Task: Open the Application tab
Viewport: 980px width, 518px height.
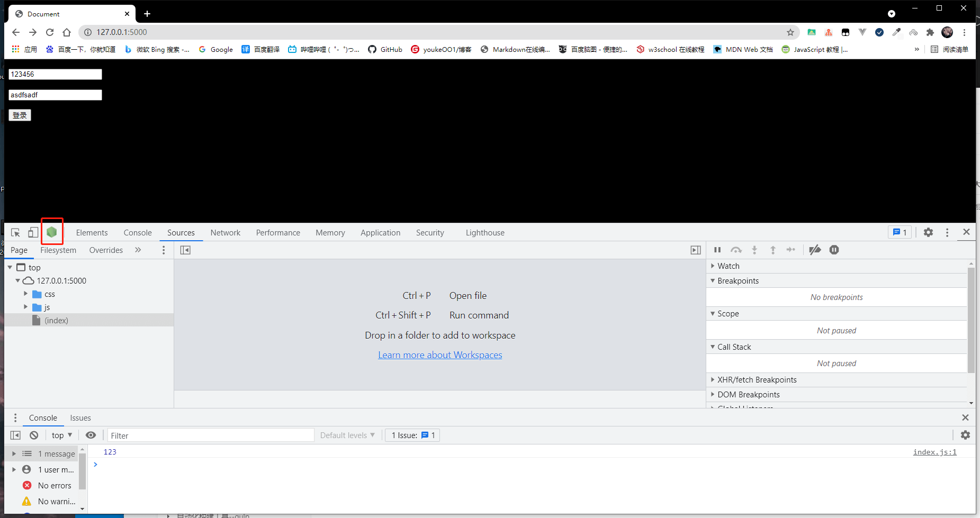Action: click(380, 233)
